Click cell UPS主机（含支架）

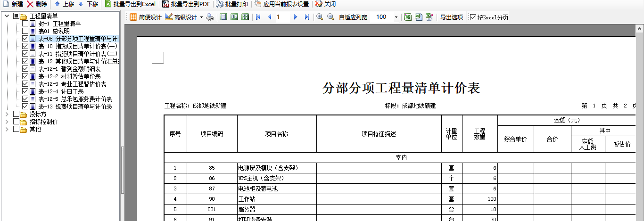tap(277, 179)
